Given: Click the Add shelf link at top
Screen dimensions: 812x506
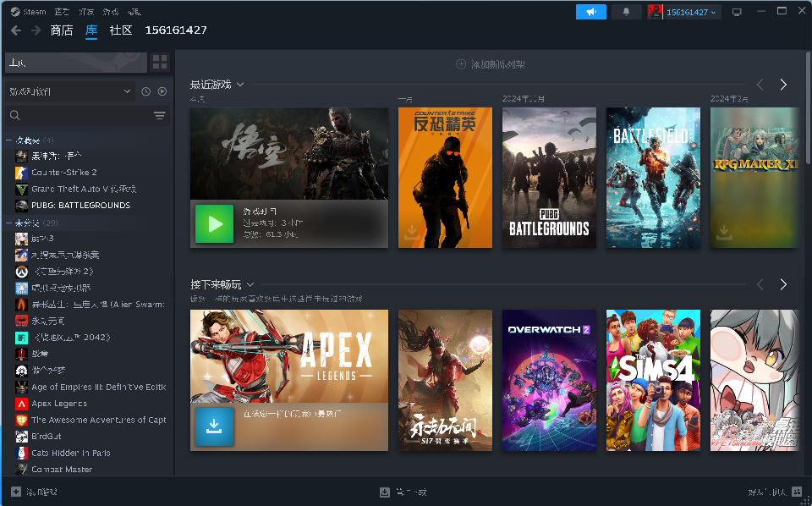Looking at the screenshot, I should pos(491,65).
